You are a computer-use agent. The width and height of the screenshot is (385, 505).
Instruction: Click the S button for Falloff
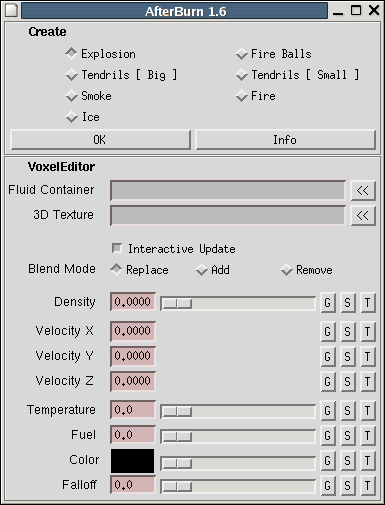348,486
